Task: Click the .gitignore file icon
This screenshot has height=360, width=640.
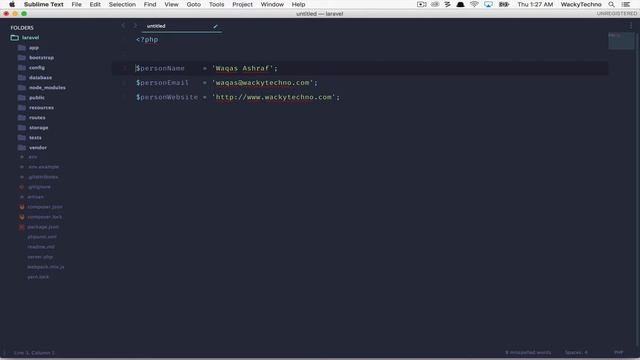Action: click(x=22, y=187)
